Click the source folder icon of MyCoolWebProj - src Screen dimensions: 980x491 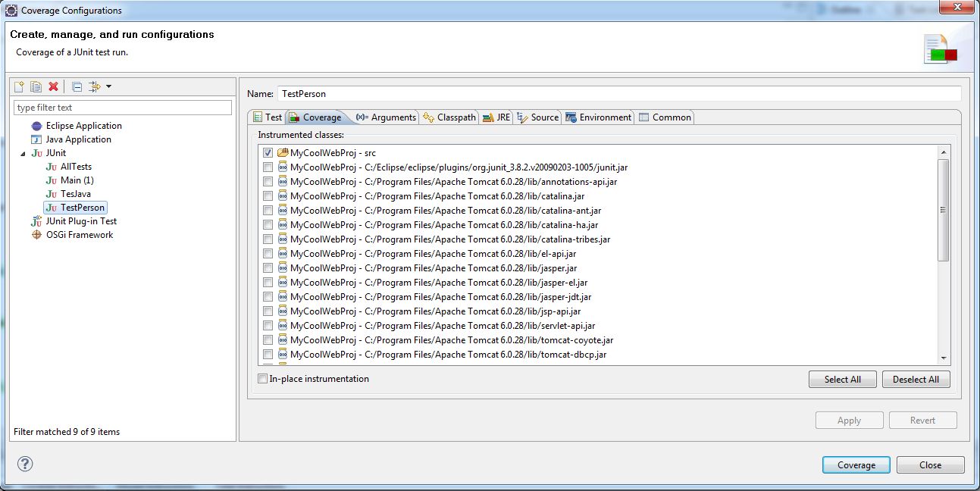coord(283,153)
